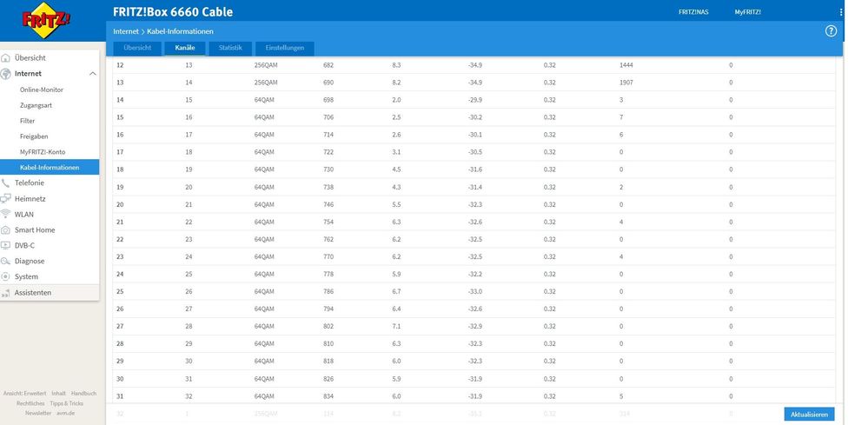This screenshot has height=425, width=868.
Task: Click the FRITZ! logo
Action: tap(47, 21)
